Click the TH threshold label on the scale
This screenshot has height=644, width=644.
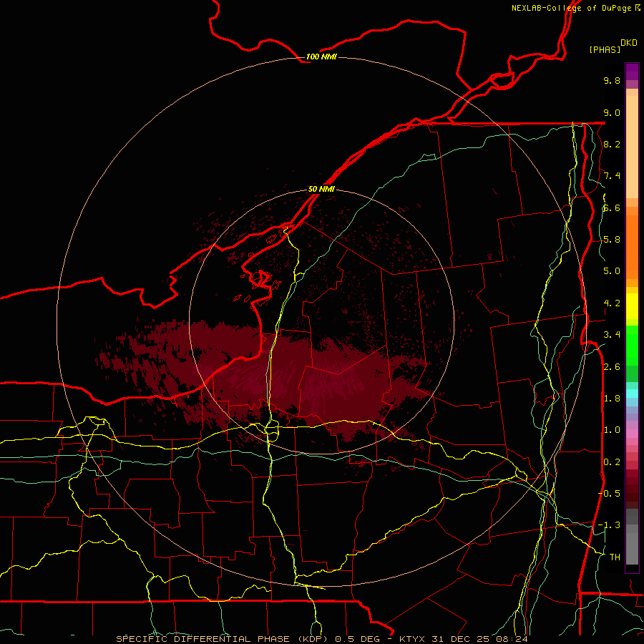615,557
